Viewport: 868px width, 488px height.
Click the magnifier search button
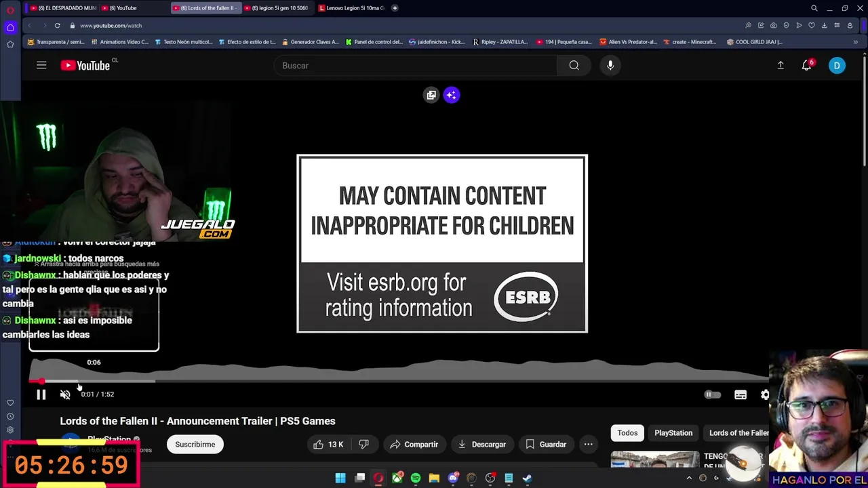coord(574,66)
